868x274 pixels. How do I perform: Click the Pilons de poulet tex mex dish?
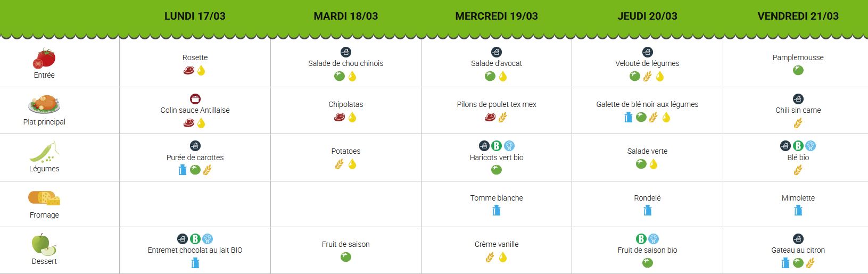[497, 104]
